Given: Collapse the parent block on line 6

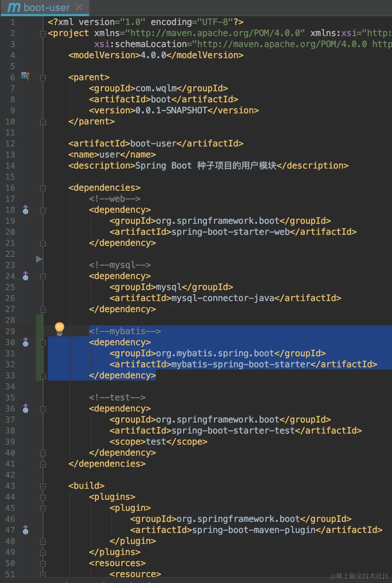Looking at the screenshot, I should pos(43,78).
